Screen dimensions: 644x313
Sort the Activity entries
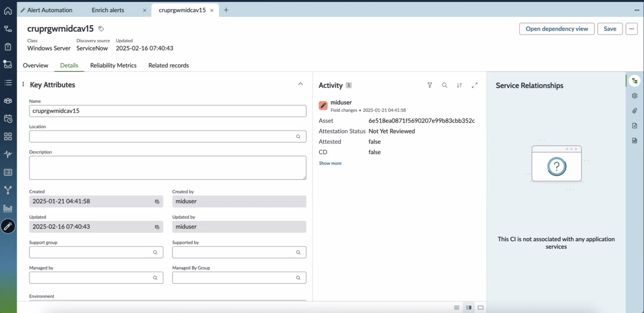460,85
